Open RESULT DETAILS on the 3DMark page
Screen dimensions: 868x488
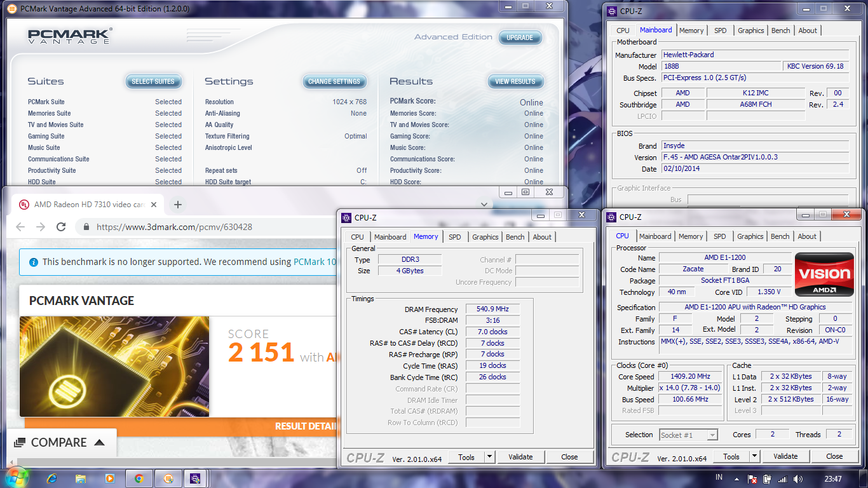point(306,426)
